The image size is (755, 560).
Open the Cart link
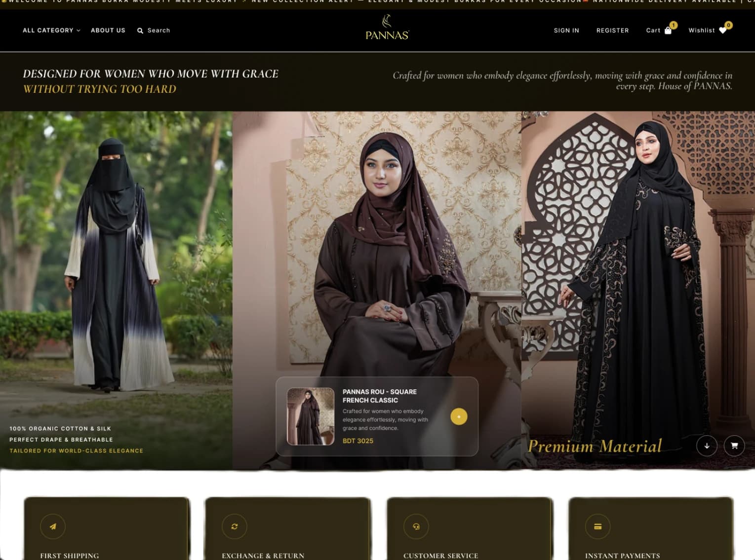(x=653, y=31)
